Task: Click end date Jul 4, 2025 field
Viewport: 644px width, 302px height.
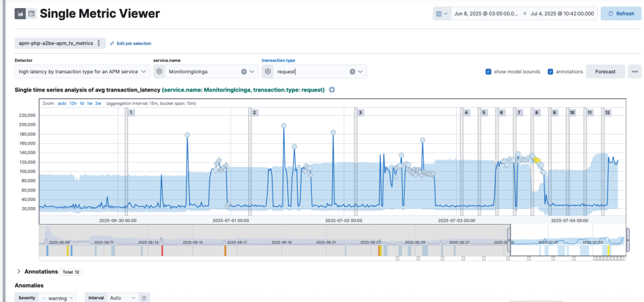Action: click(x=562, y=14)
